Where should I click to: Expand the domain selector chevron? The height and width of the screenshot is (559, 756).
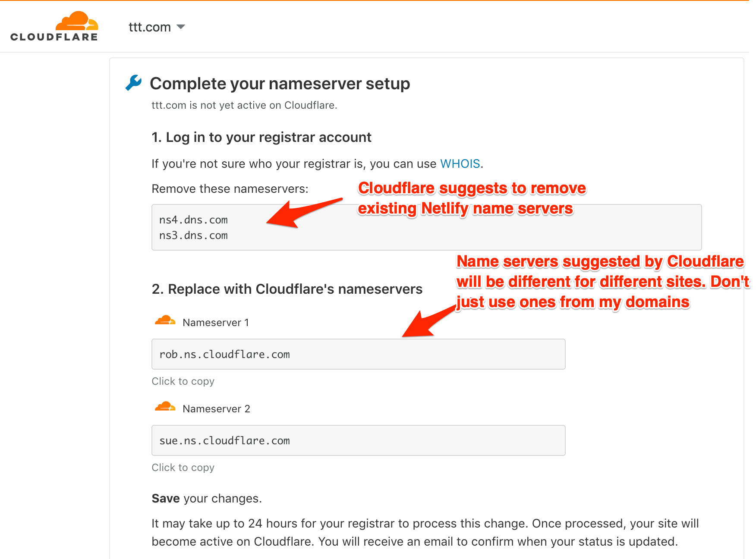(181, 27)
